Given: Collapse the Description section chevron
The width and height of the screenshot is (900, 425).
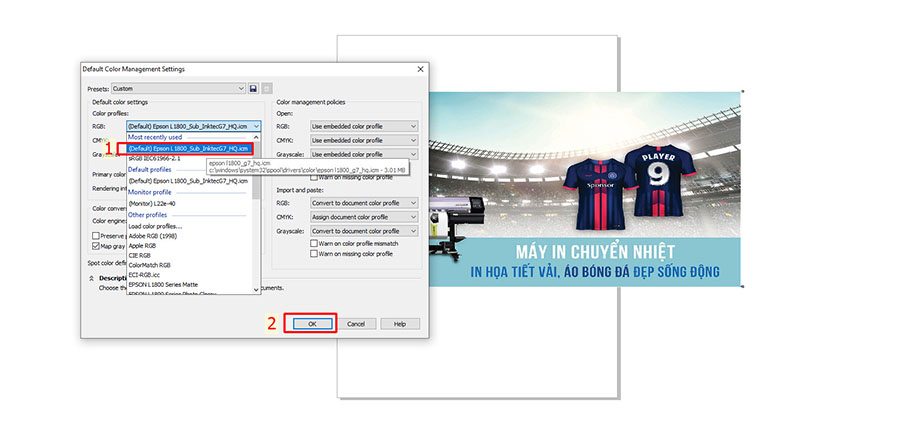Looking at the screenshot, I should 91,278.
